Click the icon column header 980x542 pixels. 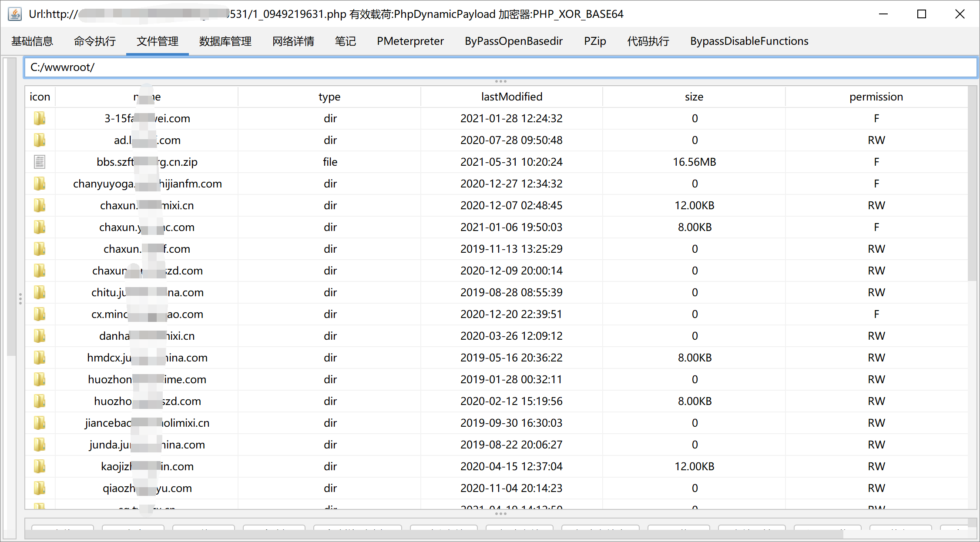[x=40, y=97]
